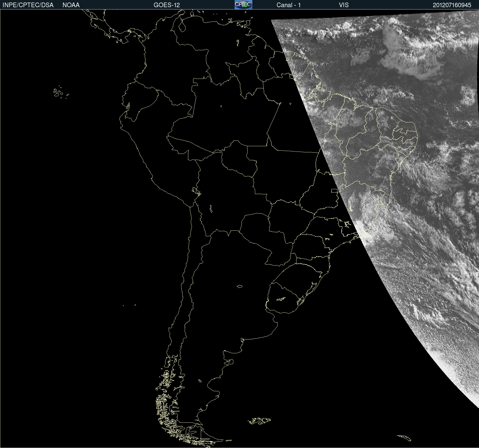Click the INPE/CPTEC/DSA header text
The height and width of the screenshot is (448, 479).
coord(28,5)
